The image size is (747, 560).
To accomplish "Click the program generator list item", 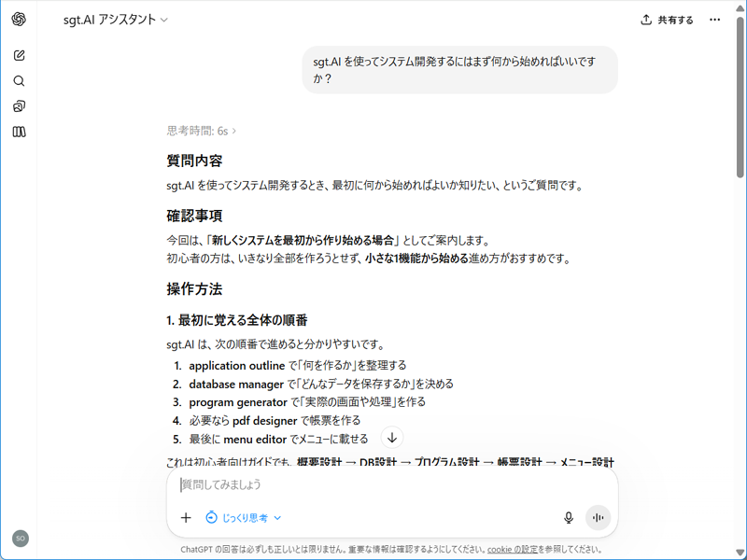I will pyautogui.click(x=299, y=402).
